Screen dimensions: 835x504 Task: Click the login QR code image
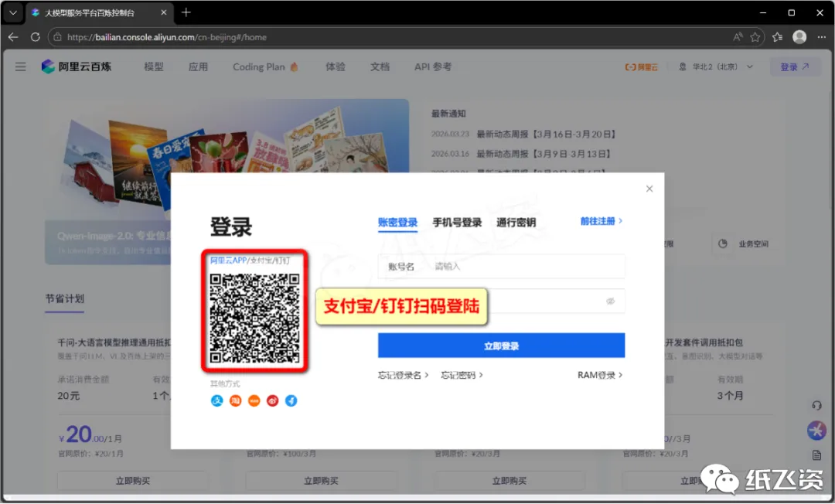click(254, 318)
